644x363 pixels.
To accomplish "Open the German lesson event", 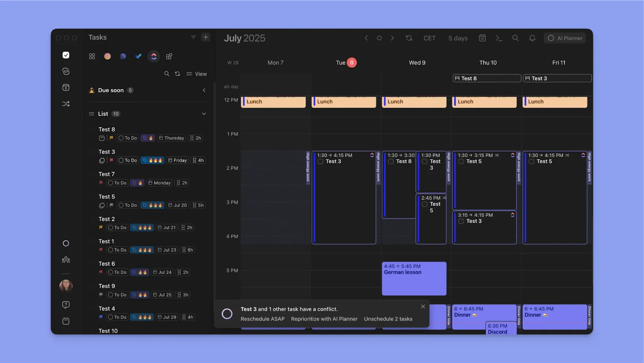I will (414, 278).
